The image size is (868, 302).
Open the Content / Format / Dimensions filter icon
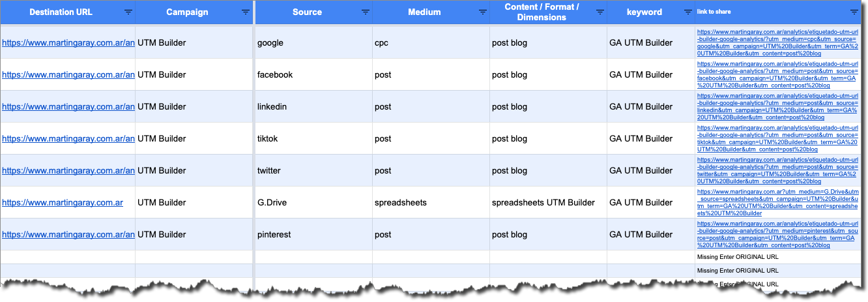tap(600, 12)
